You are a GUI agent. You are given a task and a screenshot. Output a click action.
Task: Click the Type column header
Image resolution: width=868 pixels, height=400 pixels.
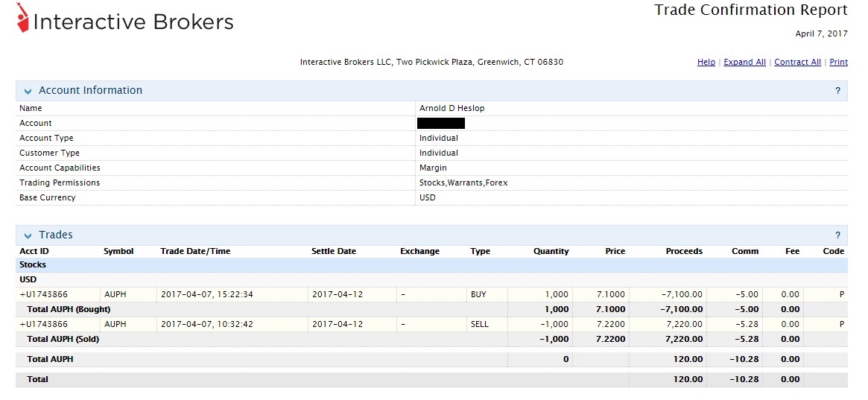480,251
